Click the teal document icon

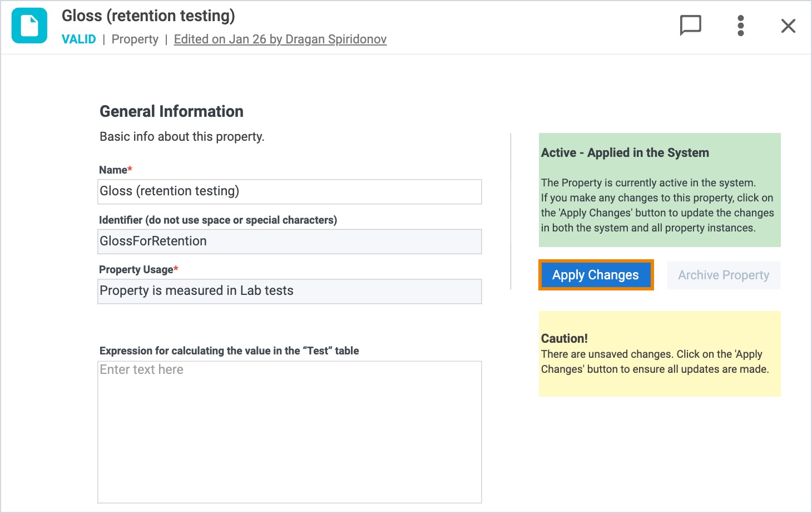29,26
